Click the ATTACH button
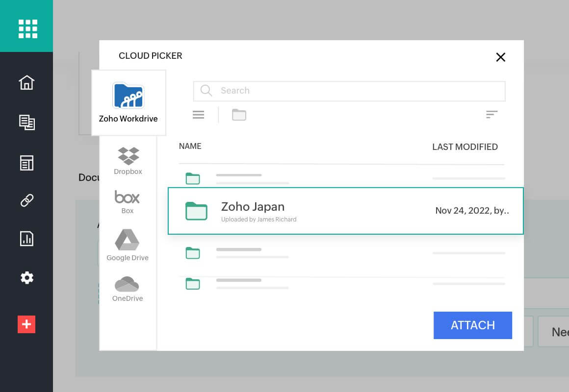Image resolution: width=569 pixels, height=392 pixels. click(472, 325)
